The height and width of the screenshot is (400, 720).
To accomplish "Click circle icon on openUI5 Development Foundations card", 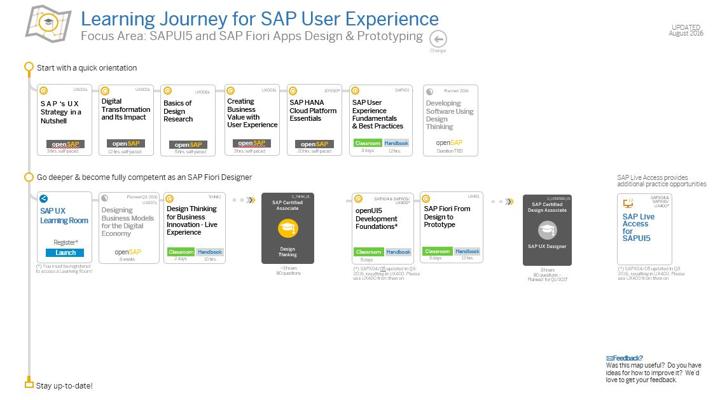I will pos(358,199).
